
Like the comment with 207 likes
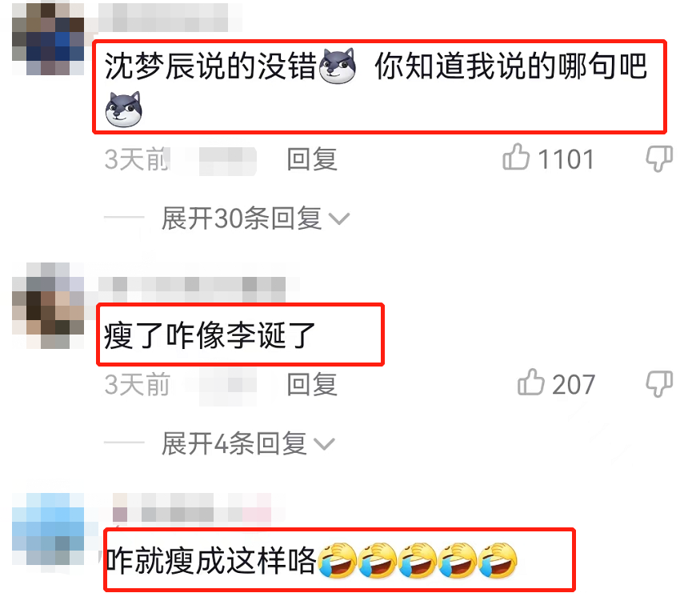[x=531, y=383]
